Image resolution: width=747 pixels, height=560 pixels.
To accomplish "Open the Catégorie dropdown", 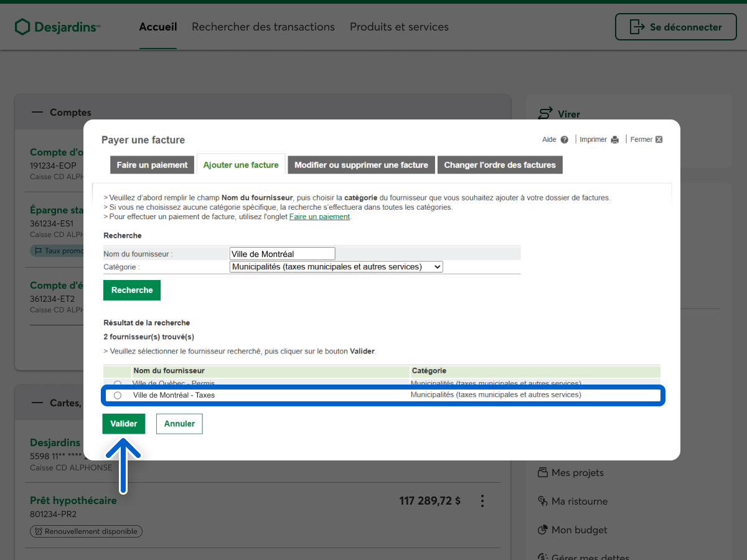I will click(x=336, y=267).
